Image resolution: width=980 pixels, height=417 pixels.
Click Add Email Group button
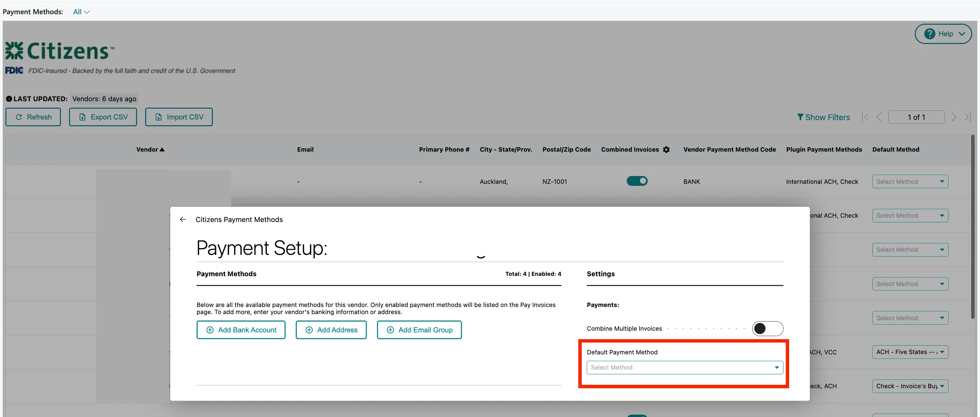(419, 330)
